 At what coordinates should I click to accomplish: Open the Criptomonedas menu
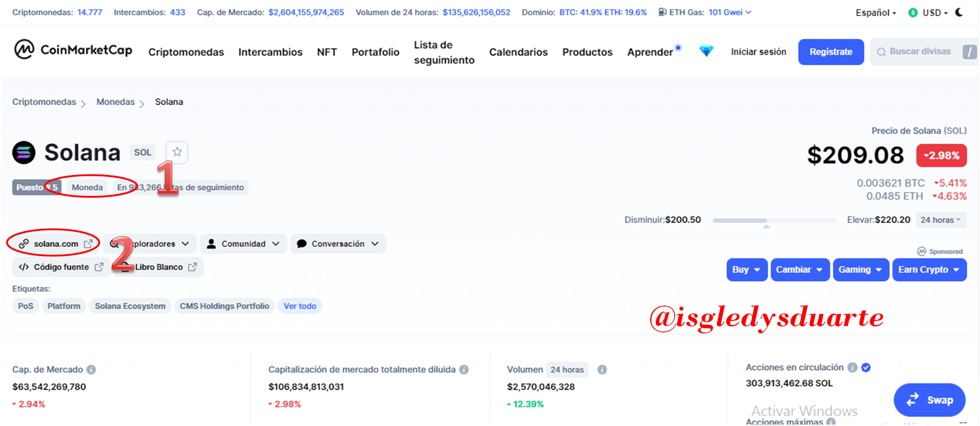click(186, 52)
